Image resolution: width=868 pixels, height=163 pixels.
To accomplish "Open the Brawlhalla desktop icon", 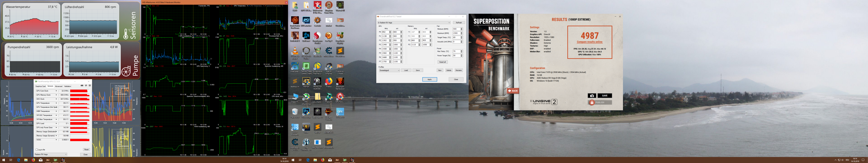I will pos(317,52).
